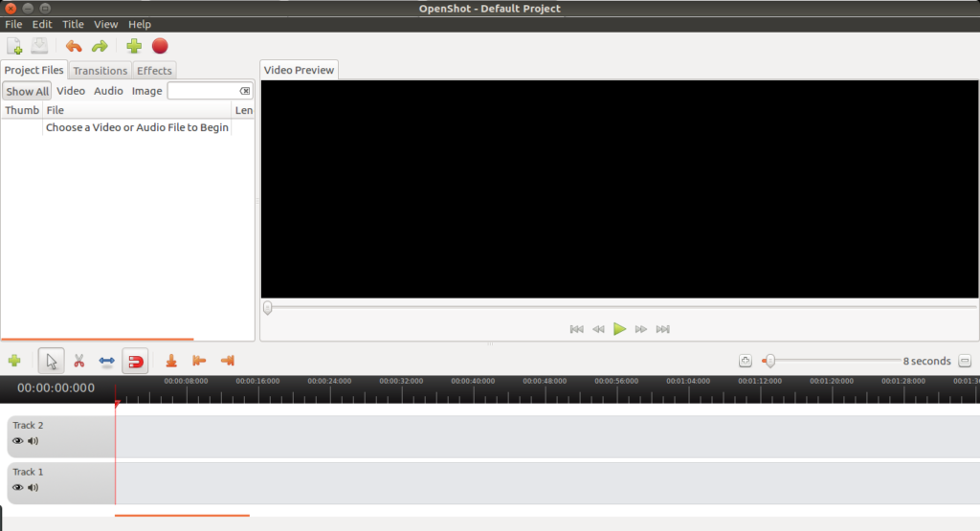The image size is (980, 531).
Task: Click the clear search field icon
Action: point(245,91)
